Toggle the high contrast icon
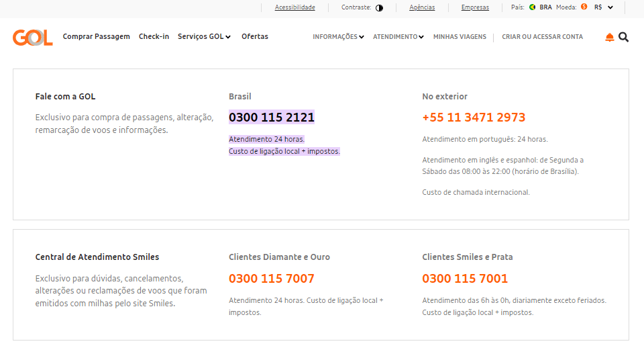 tap(379, 8)
